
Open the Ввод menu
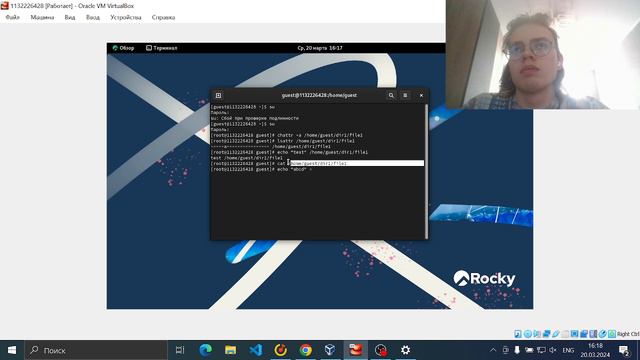coord(93,17)
